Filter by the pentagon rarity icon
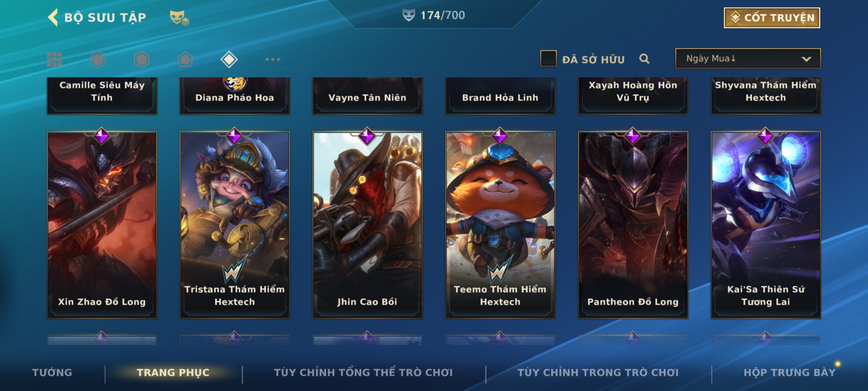The width and height of the screenshot is (868, 391). [185, 59]
